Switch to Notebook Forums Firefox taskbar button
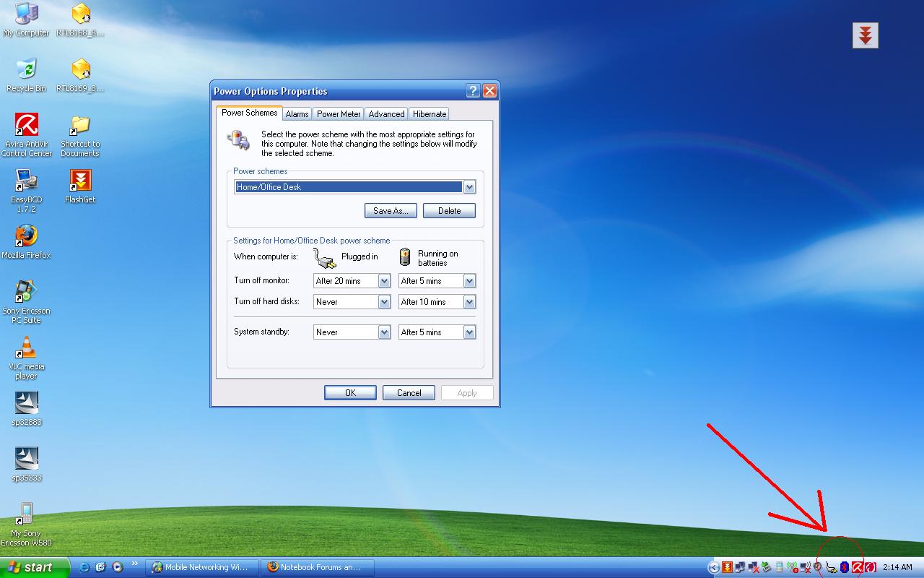Image resolution: width=924 pixels, height=578 pixels. (x=318, y=567)
